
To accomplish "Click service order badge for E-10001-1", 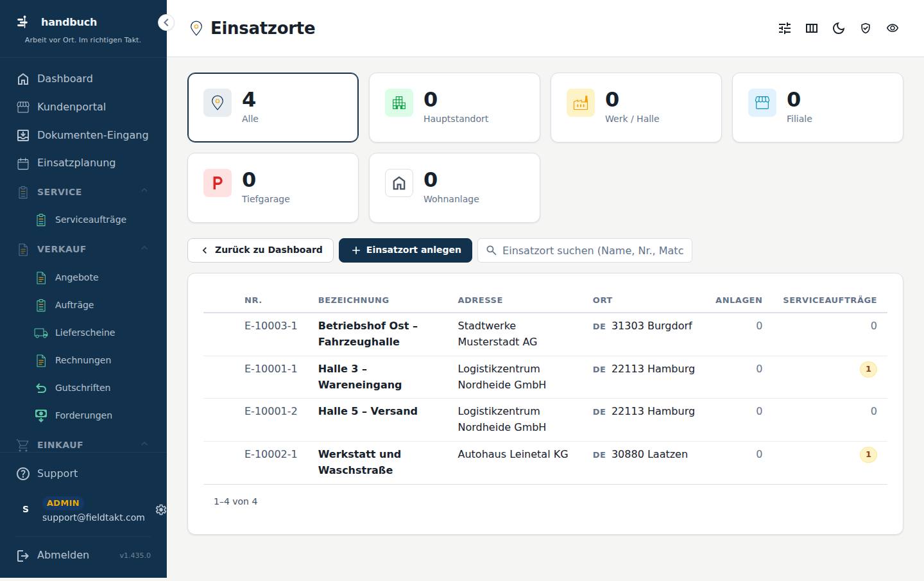I will (868, 369).
